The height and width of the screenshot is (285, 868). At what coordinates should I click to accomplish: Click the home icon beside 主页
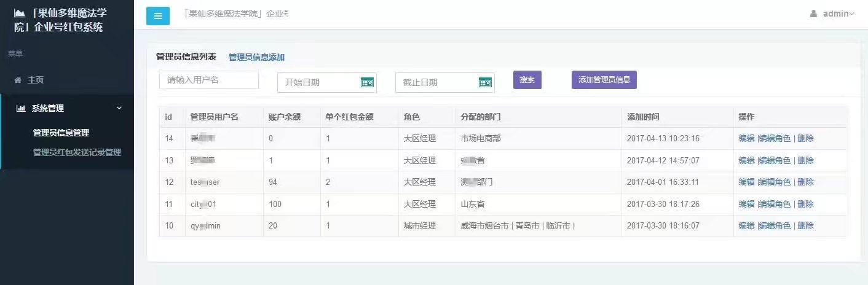(x=18, y=80)
